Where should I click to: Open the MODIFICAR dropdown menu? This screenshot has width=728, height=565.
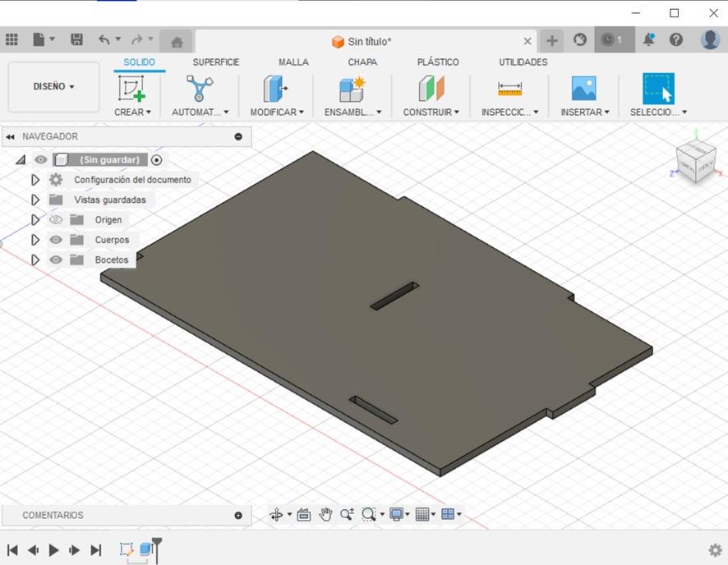click(x=277, y=113)
